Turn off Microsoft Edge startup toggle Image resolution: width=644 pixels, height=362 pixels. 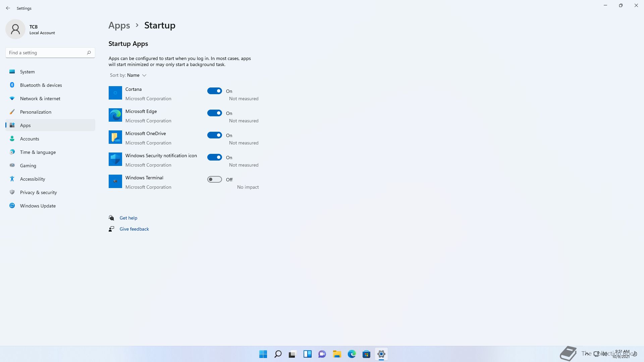215,113
